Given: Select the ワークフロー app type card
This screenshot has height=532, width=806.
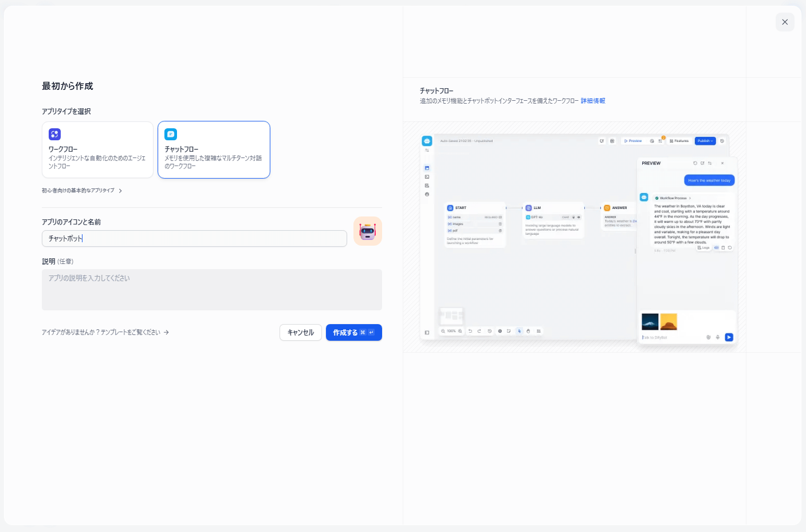Looking at the screenshot, I should tap(97, 149).
